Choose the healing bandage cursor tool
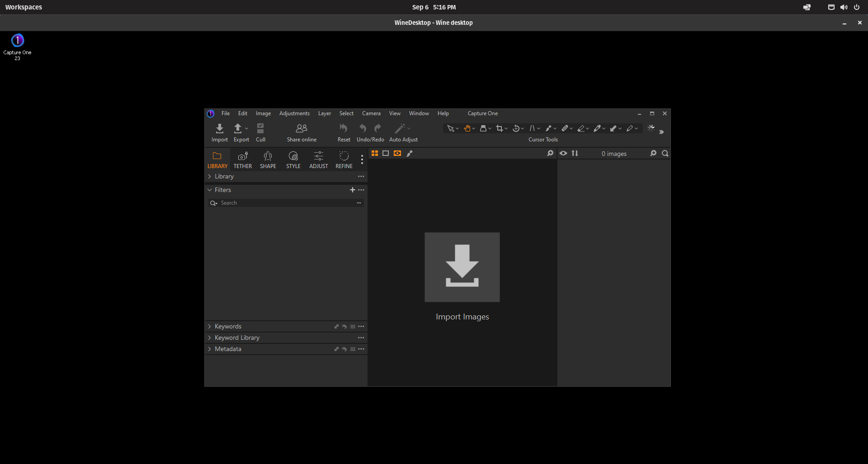This screenshot has height=464, width=868. [x=565, y=129]
